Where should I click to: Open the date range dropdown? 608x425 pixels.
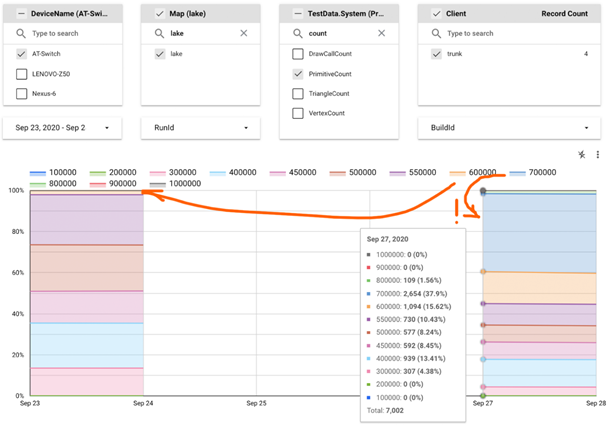coord(62,128)
